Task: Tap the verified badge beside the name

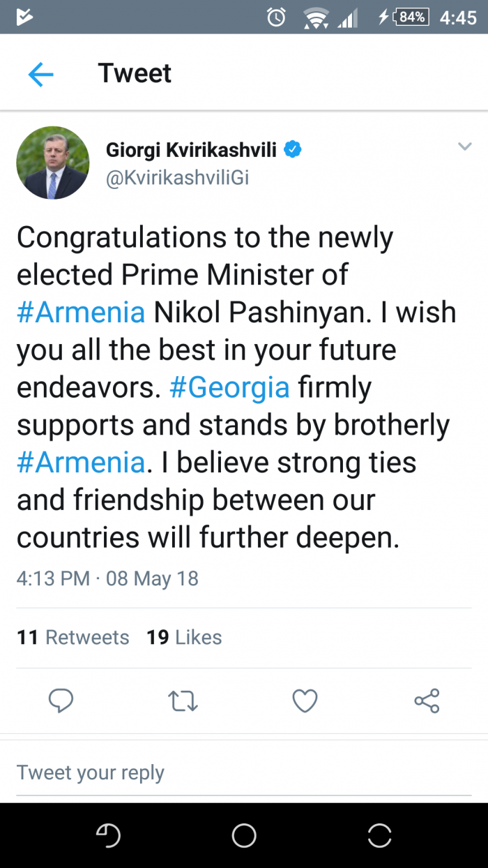Action: 293,149
